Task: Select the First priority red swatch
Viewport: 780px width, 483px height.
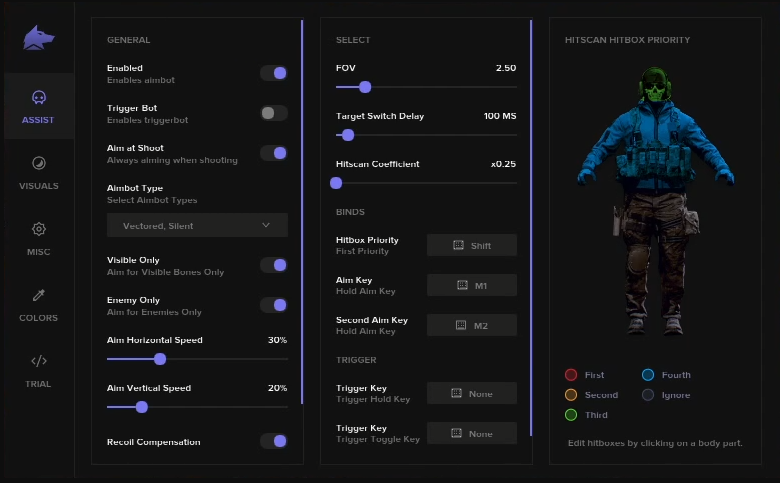Action: coord(571,375)
